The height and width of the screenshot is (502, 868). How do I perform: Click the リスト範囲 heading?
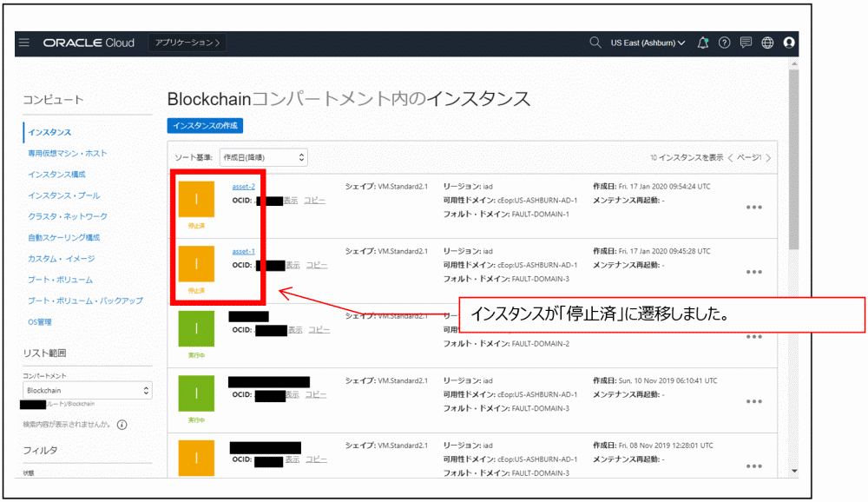pyautogui.click(x=45, y=353)
